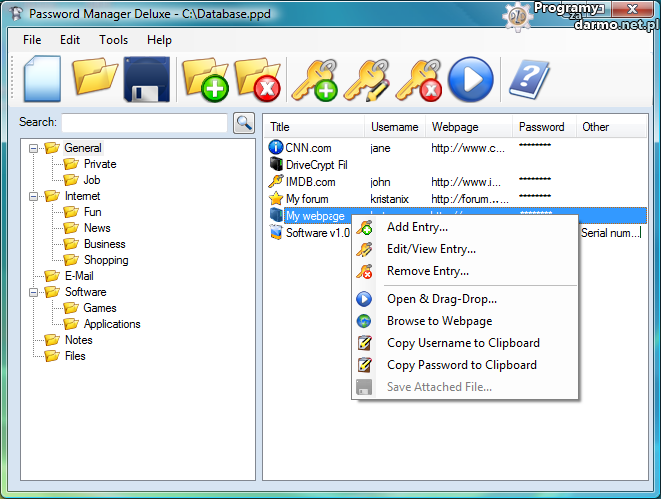Type in the Search input field

pyautogui.click(x=144, y=123)
